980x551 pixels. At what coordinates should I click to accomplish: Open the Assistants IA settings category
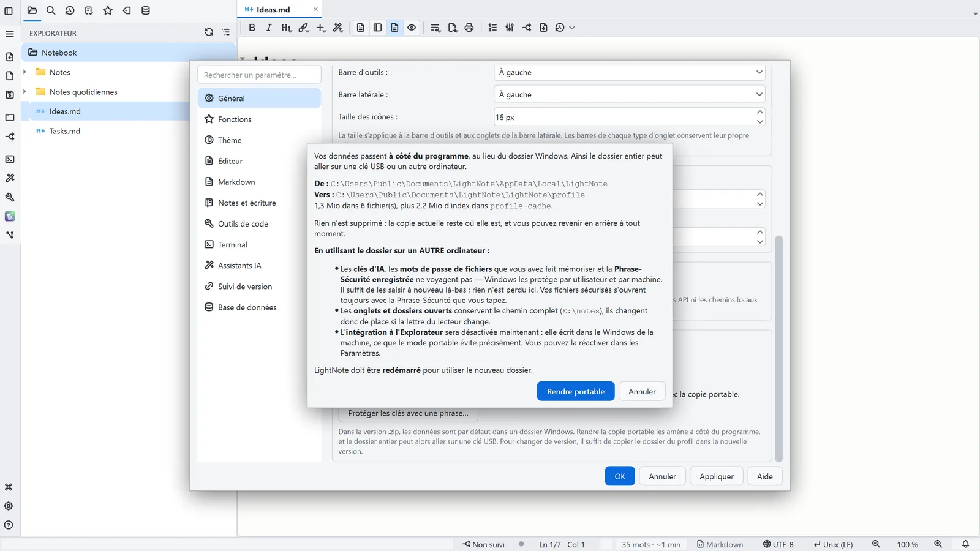259,266
